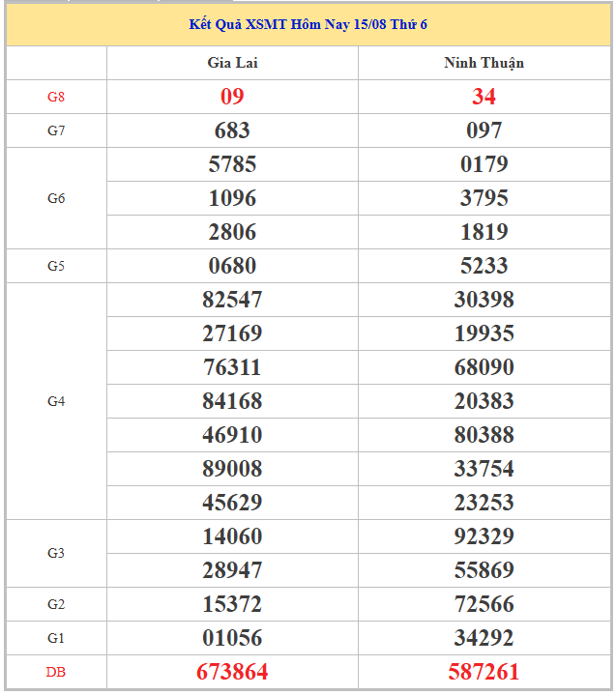Click Gia Lai special prize 673864
This screenshot has height=695, width=616.
232,672
